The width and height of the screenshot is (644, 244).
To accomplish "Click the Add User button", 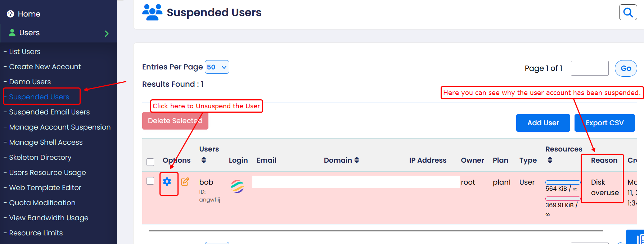I will point(543,123).
